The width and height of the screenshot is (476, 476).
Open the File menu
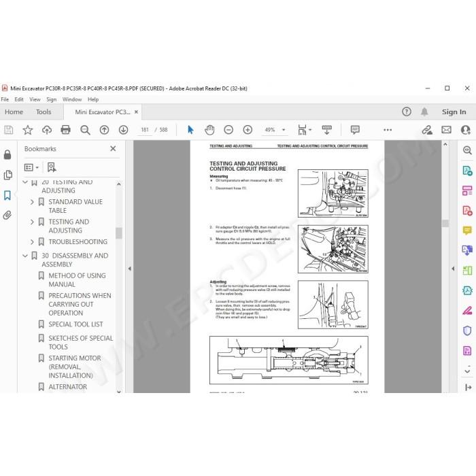coord(5,99)
